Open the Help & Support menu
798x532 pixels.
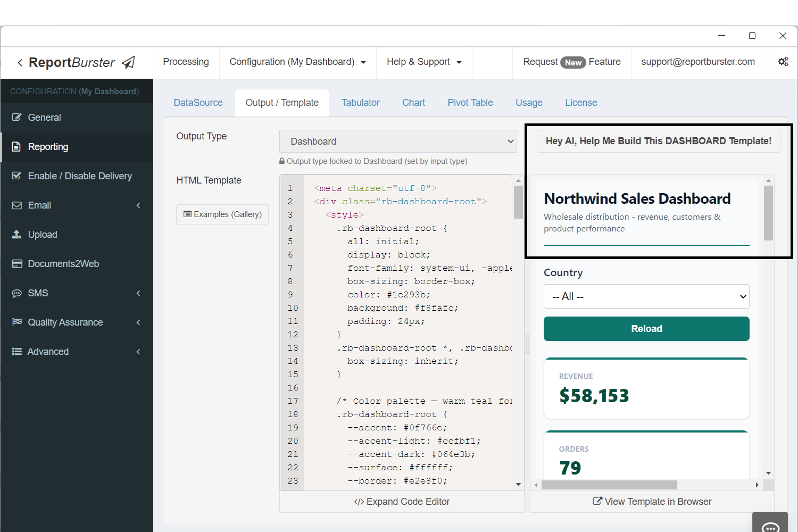423,62
